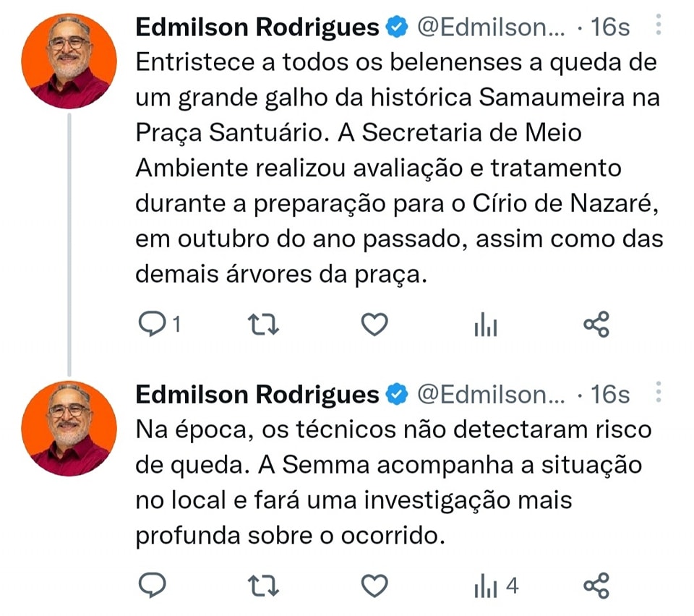Click the 16s timestamp on first tweet
Viewport: 694px width, 616px height.
610,27
